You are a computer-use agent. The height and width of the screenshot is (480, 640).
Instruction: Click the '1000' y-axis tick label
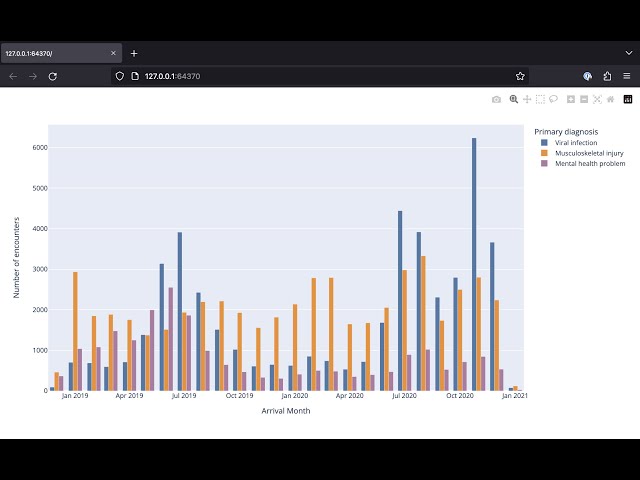click(x=40, y=351)
